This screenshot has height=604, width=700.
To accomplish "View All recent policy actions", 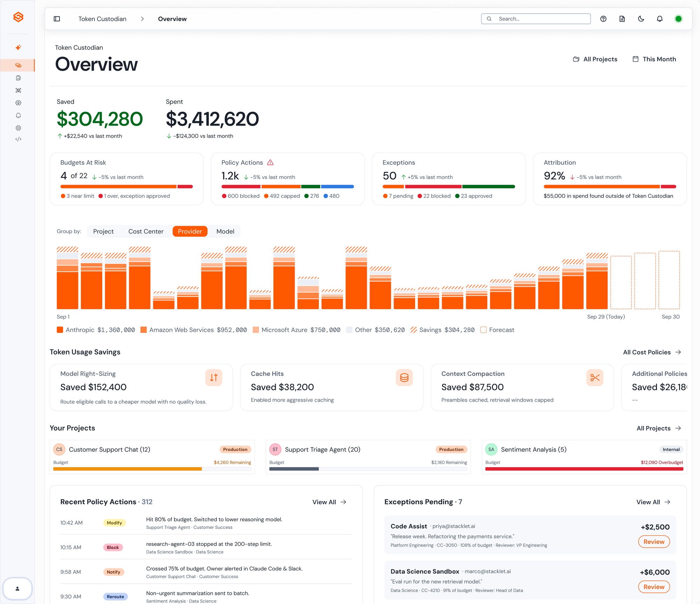I will 329,502.
